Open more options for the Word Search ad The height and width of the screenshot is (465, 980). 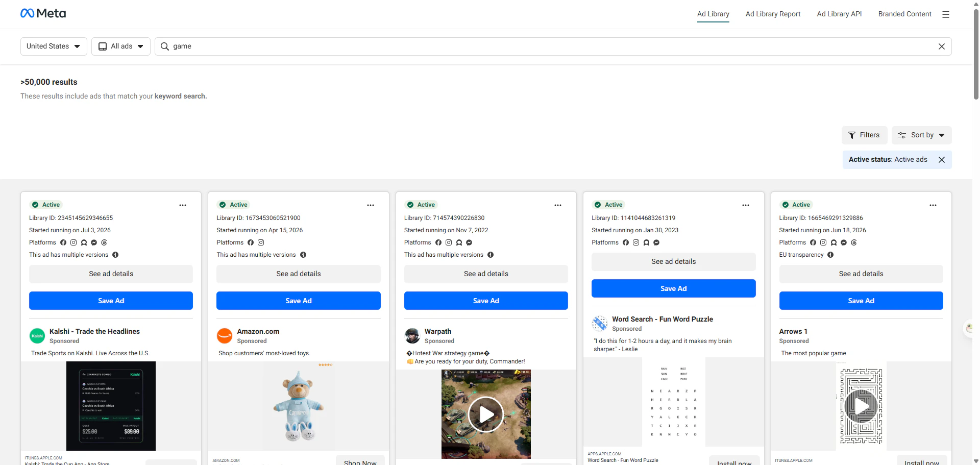click(x=746, y=205)
